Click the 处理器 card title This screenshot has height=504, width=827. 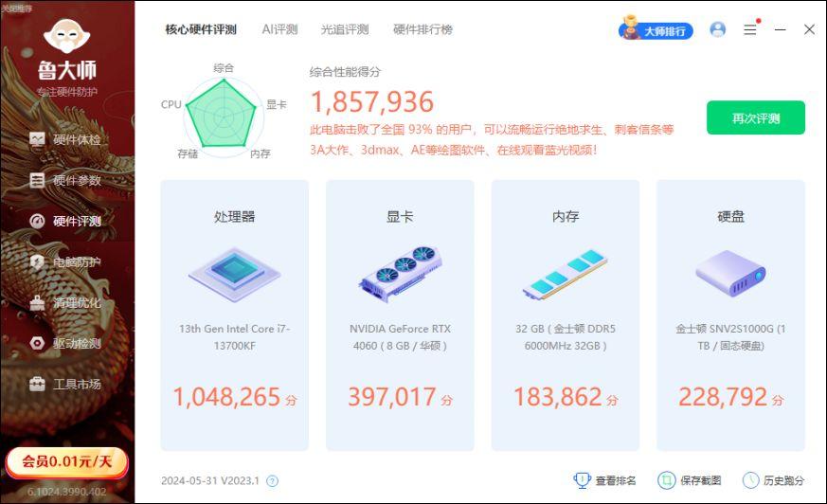coord(235,217)
